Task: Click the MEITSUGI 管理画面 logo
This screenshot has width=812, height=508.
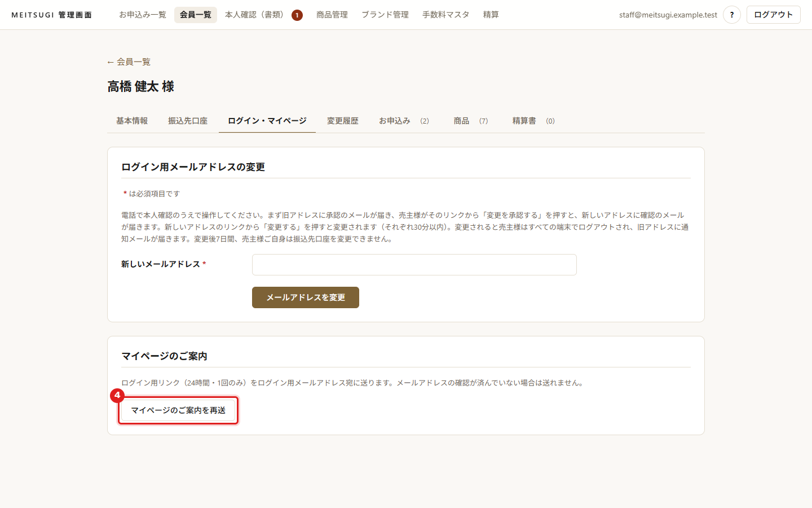Action: click(x=52, y=15)
